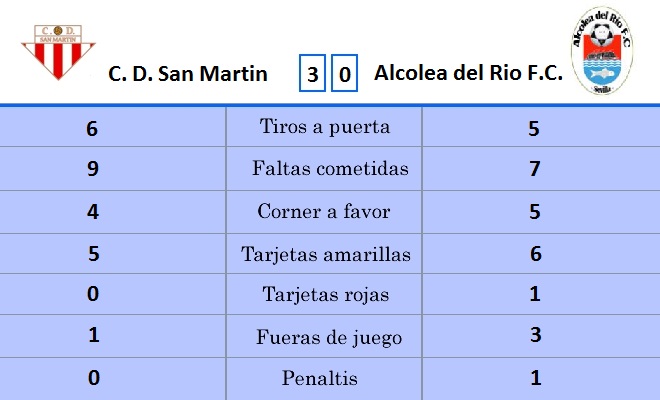
Task: Click the away score box showing 0
Action: tap(344, 75)
